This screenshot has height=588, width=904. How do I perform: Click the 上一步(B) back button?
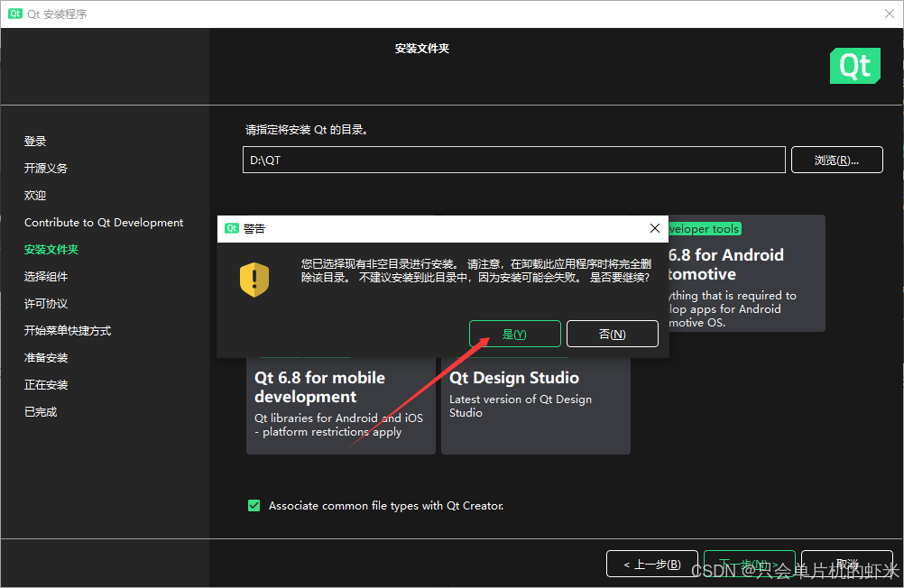coord(651,563)
